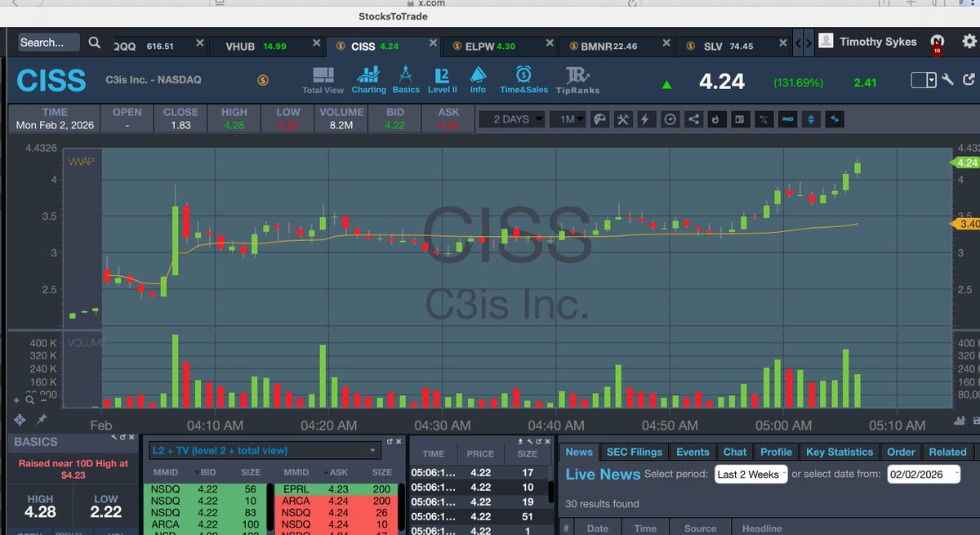Click the IND indicators icon
Screen dimensions: 980x535
click(x=786, y=119)
